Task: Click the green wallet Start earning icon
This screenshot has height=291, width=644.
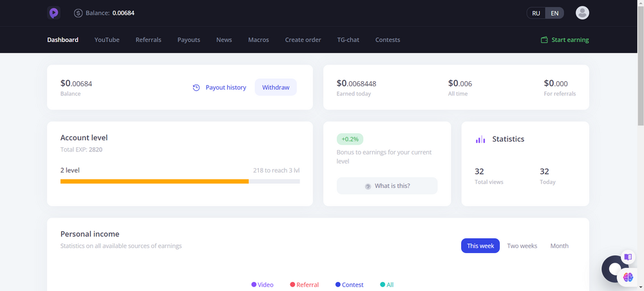Action: click(x=544, y=40)
